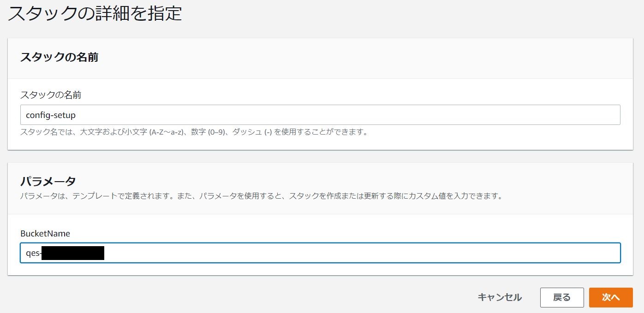This screenshot has height=313, width=644.
Task: Click the BucketName field label
Action: tap(45, 234)
